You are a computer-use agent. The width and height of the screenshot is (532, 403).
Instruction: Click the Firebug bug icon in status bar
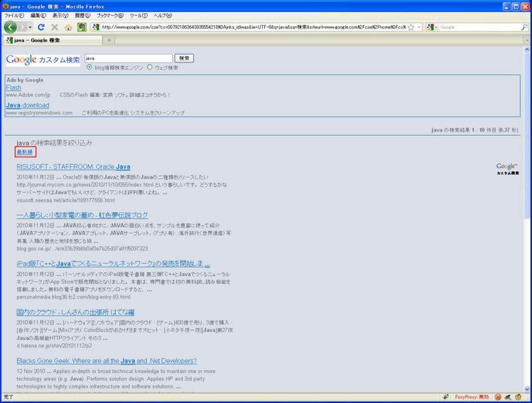click(x=446, y=397)
